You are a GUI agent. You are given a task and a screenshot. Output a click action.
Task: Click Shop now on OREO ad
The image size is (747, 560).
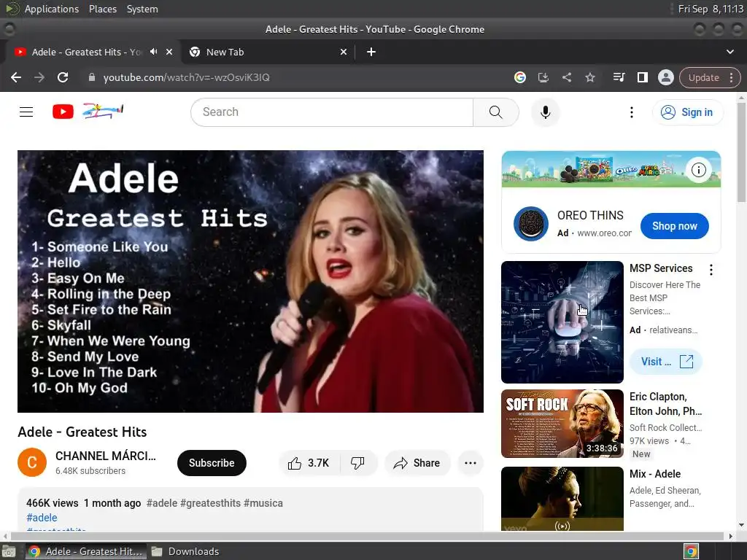(x=674, y=226)
